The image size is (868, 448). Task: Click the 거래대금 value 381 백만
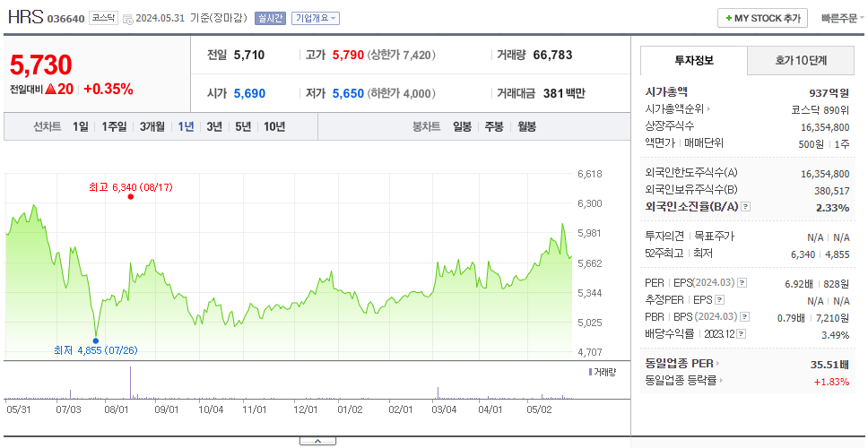coord(564,93)
